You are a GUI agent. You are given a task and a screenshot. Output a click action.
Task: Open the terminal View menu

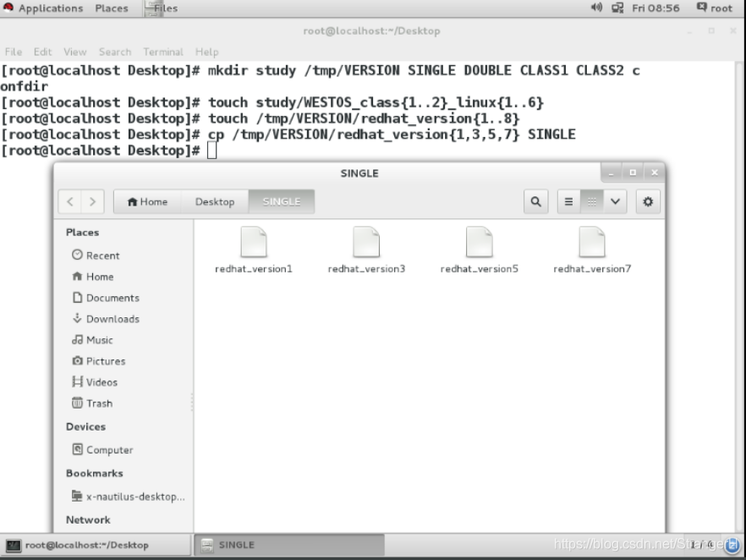tap(75, 52)
